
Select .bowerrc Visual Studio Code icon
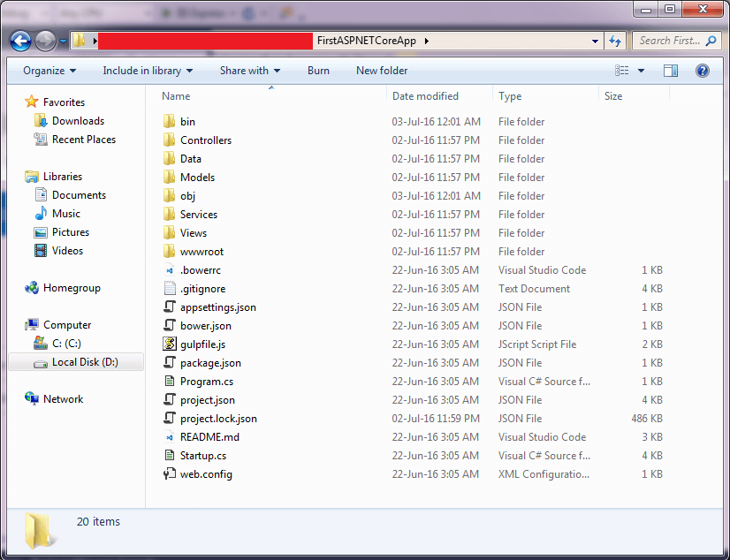(x=170, y=270)
